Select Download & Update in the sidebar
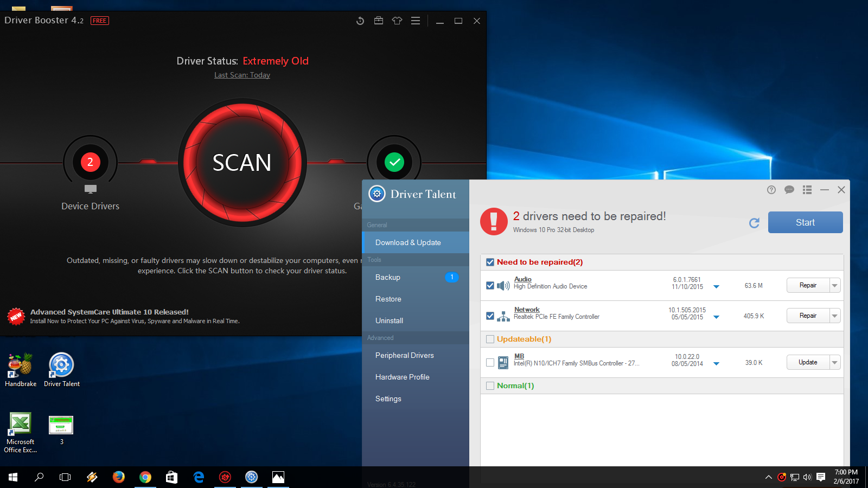Screen dimensions: 868x488 [x=416, y=242]
